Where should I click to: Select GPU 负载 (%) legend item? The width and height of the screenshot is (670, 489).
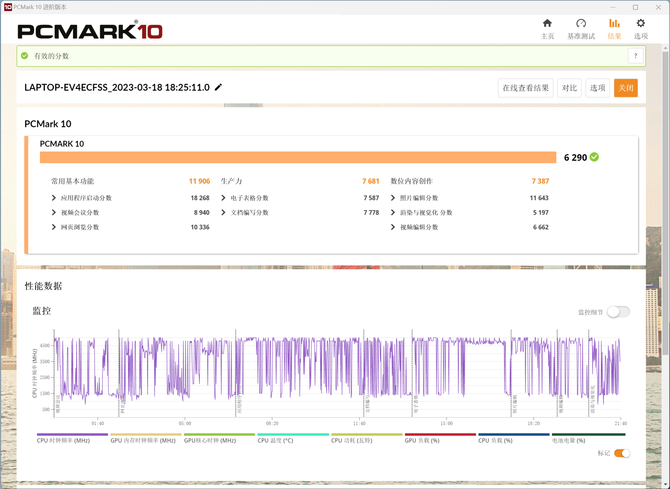(x=440, y=438)
